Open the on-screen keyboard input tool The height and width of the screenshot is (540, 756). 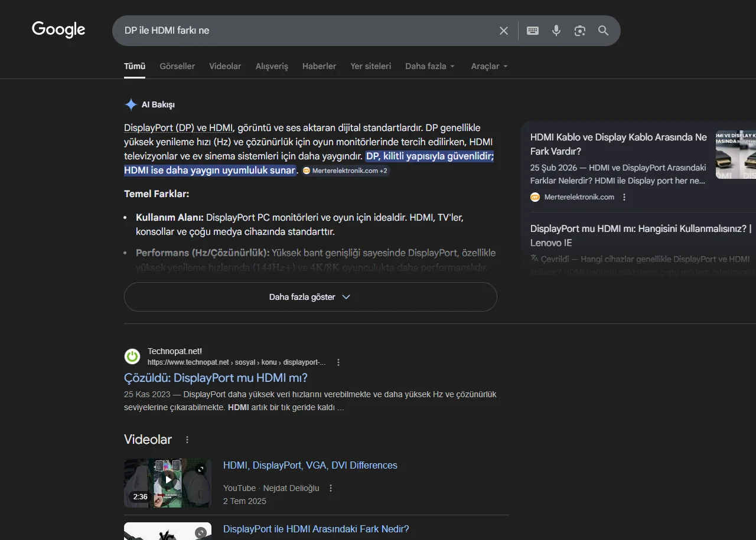[x=533, y=31]
